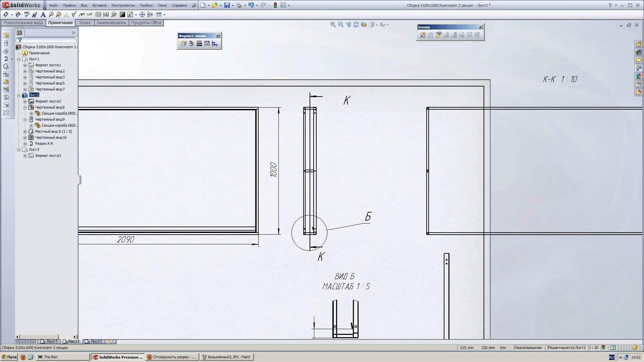644x362 pixels.
Task: Open Line Style in Формат линии toolbar
Action: [207, 43]
